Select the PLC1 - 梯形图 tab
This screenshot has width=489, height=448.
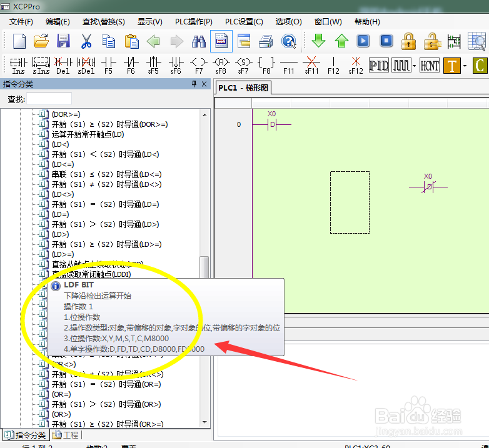243,88
